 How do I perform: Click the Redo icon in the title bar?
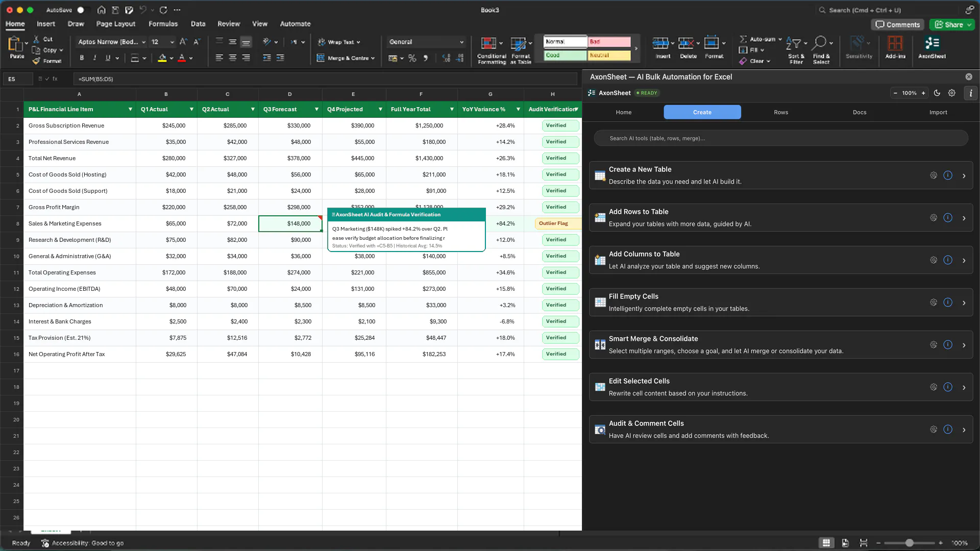pyautogui.click(x=163, y=10)
